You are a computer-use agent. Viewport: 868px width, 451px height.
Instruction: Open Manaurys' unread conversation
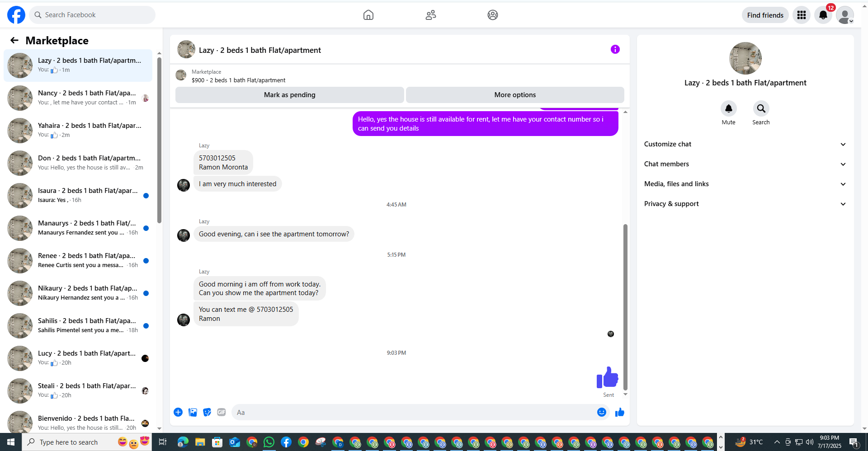coord(78,228)
